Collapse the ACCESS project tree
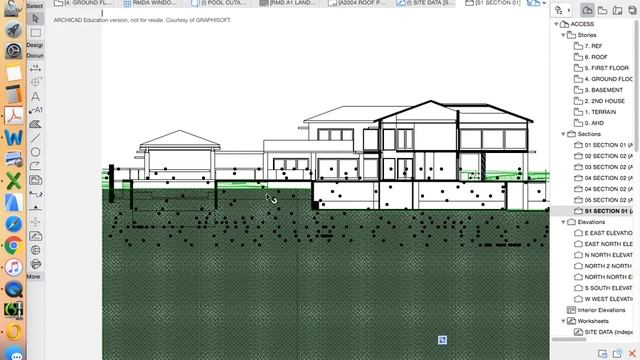Screen dimensions: 640x360 pos(556,24)
